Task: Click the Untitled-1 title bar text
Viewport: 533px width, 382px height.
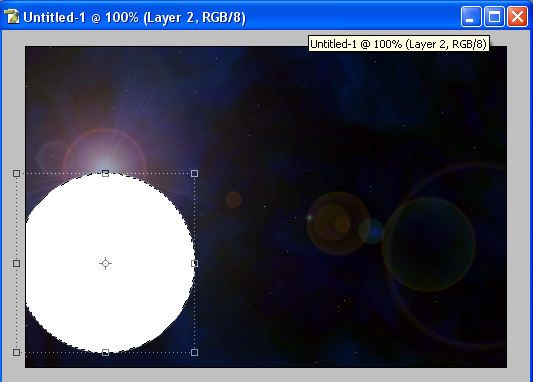Action: (135, 17)
